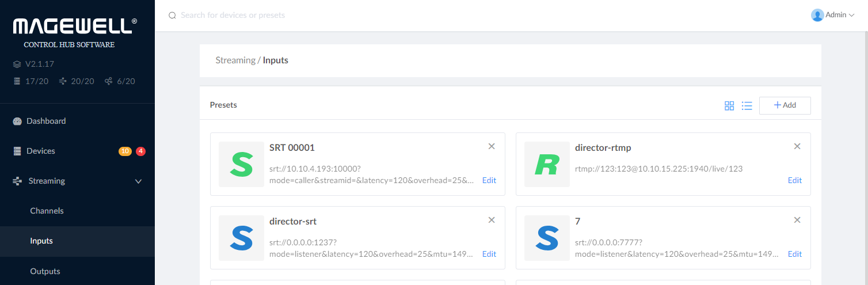Edit the SRT 00001 preset
This screenshot has height=285, width=868.
[x=489, y=180]
